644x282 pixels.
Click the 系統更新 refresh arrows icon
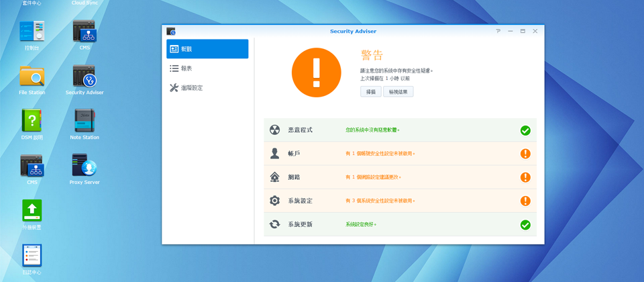(274, 224)
